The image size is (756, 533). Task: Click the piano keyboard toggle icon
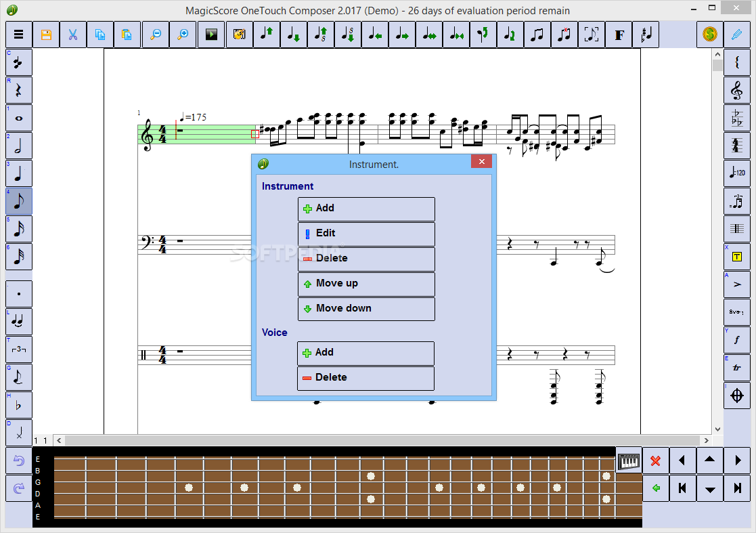(629, 461)
